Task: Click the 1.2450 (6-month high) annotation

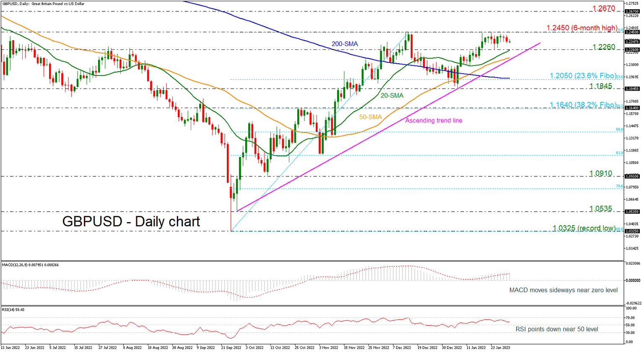Action: (582, 28)
